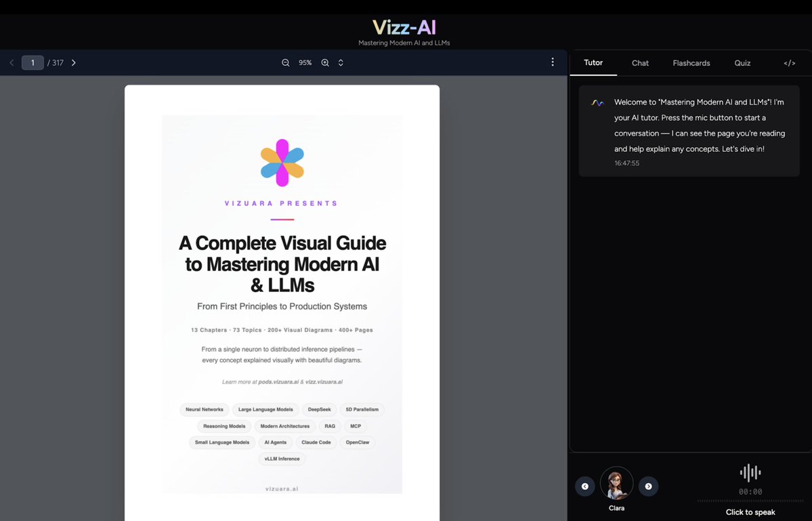812x521 pixels.
Task: Advance to the next page chevron
Action: [x=73, y=62]
